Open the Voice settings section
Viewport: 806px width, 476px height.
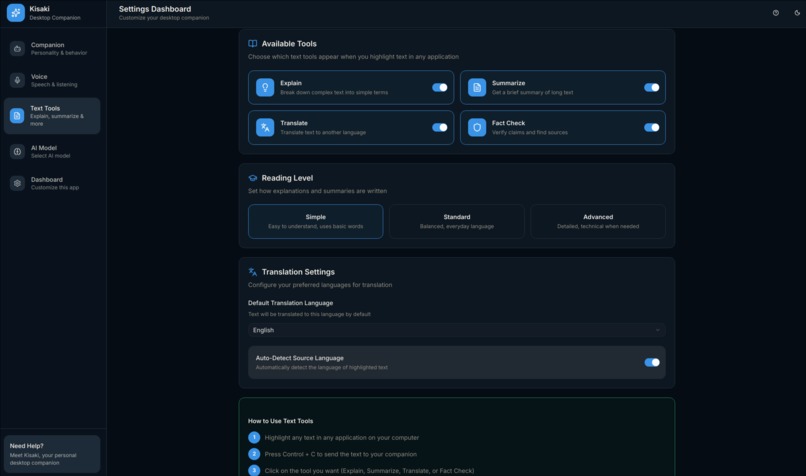52,80
